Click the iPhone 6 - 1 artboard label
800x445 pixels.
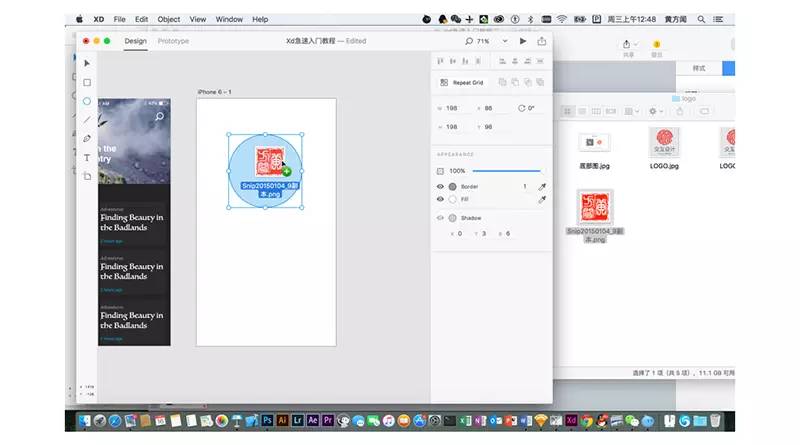click(214, 92)
